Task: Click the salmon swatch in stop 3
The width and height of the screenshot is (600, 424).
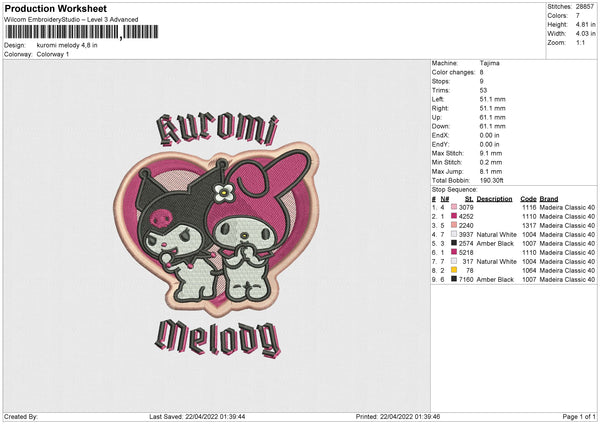Action: point(454,225)
